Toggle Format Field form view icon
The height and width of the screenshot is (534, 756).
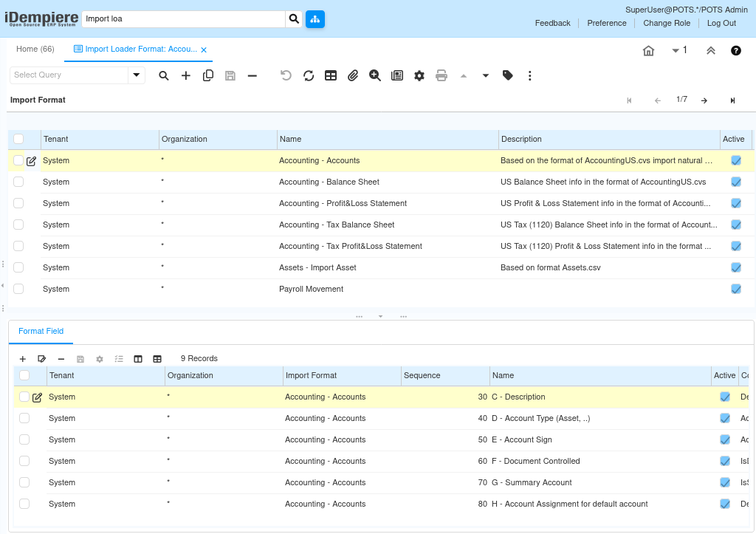(138, 359)
